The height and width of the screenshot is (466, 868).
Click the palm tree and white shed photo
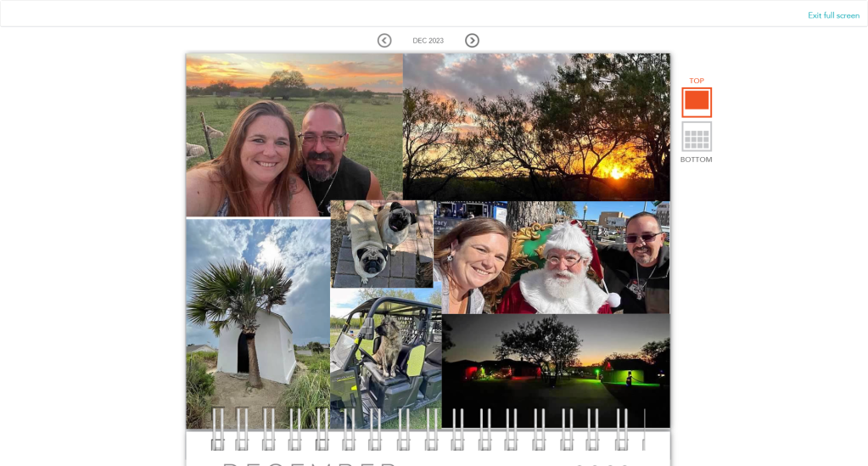pyautogui.click(x=257, y=323)
